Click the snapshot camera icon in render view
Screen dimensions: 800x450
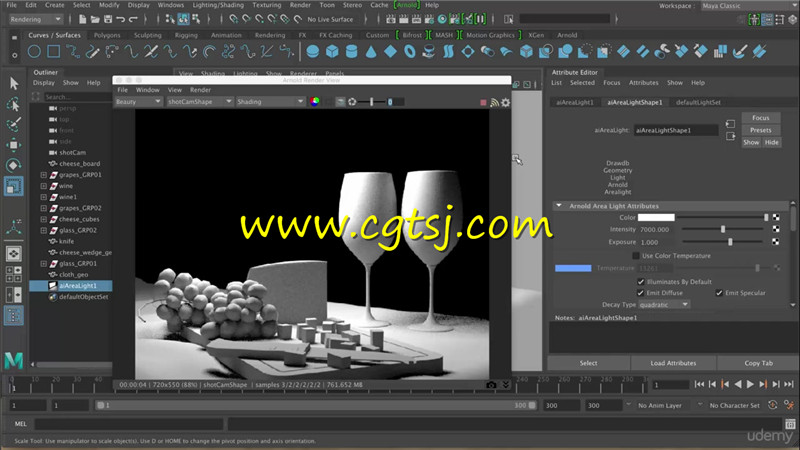click(491, 385)
